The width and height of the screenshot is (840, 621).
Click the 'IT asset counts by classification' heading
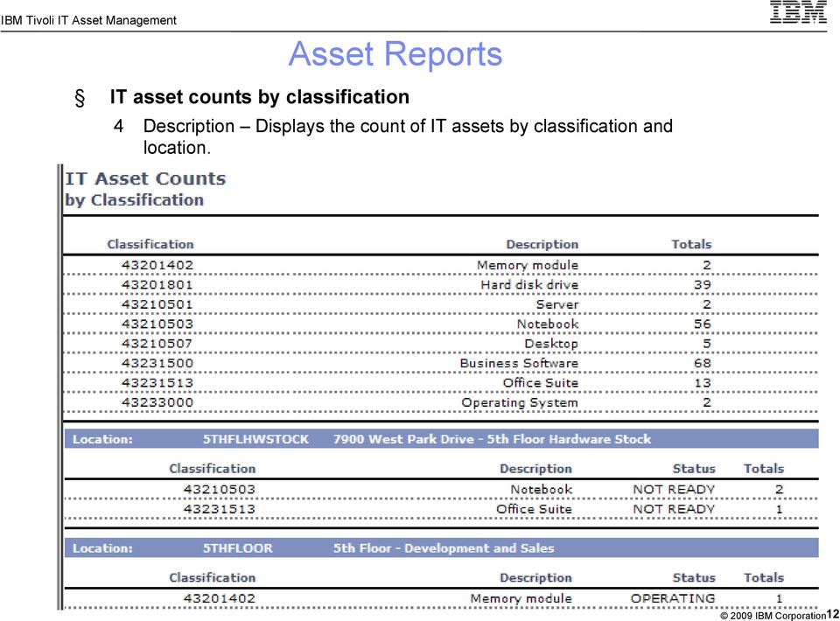point(259,97)
